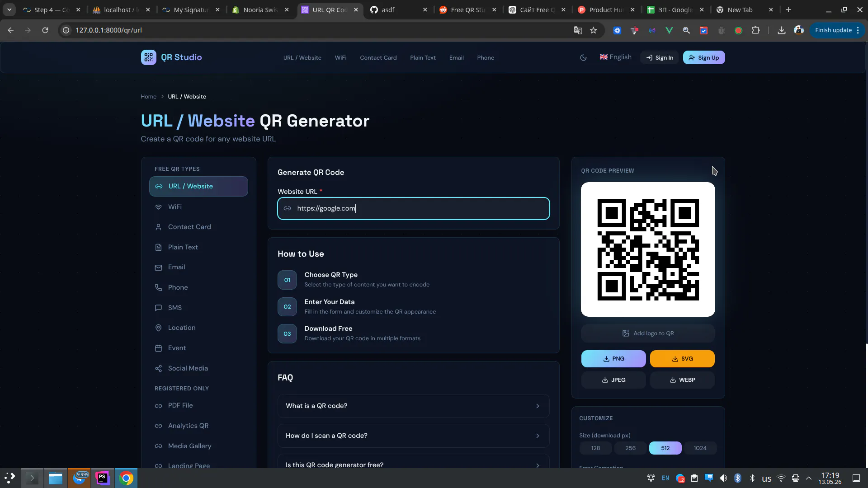868x488 pixels.
Task: Select the Email envelope icon in sidebar
Action: (158, 267)
